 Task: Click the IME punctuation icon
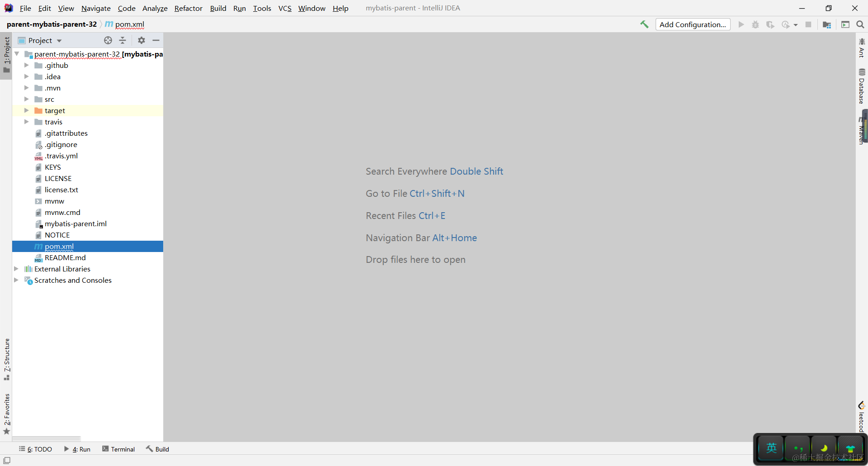(x=798, y=448)
